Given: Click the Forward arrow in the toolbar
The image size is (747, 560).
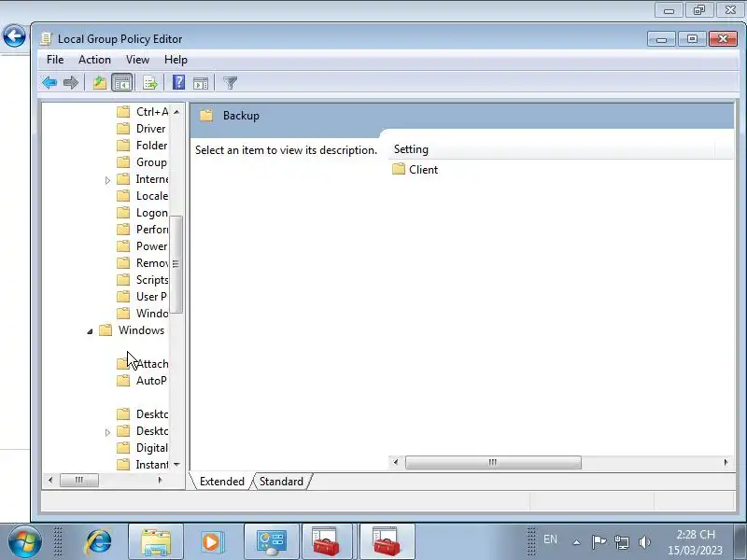Looking at the screenshot, I should point(71,83).
